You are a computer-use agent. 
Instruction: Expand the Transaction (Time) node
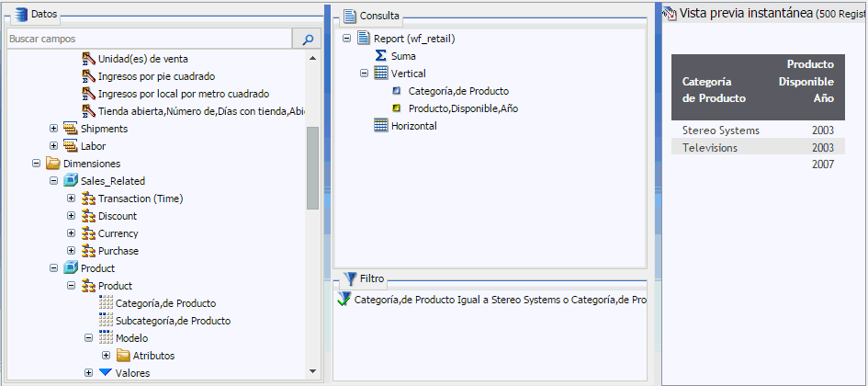pyautogui.click(x=71, y=199)
